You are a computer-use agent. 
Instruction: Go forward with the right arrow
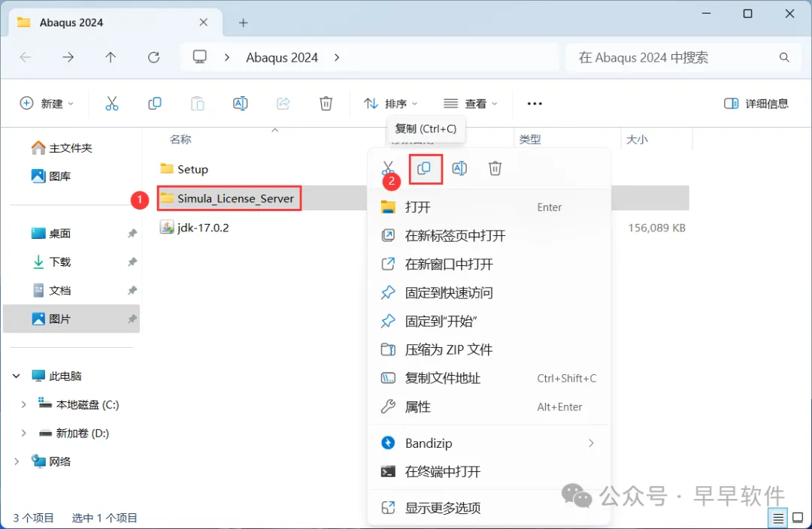pos(68,57)
